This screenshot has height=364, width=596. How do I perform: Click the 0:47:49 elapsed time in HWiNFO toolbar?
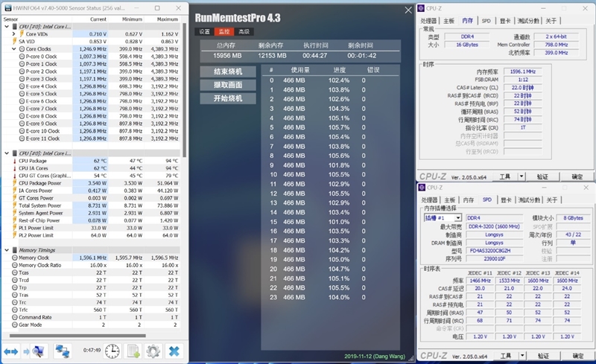tap(92, 350)
